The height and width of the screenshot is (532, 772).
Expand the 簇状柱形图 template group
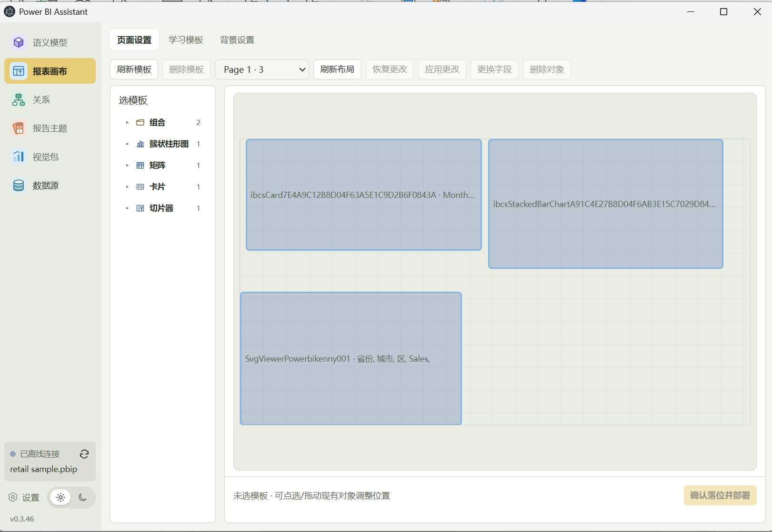(127, 144)
